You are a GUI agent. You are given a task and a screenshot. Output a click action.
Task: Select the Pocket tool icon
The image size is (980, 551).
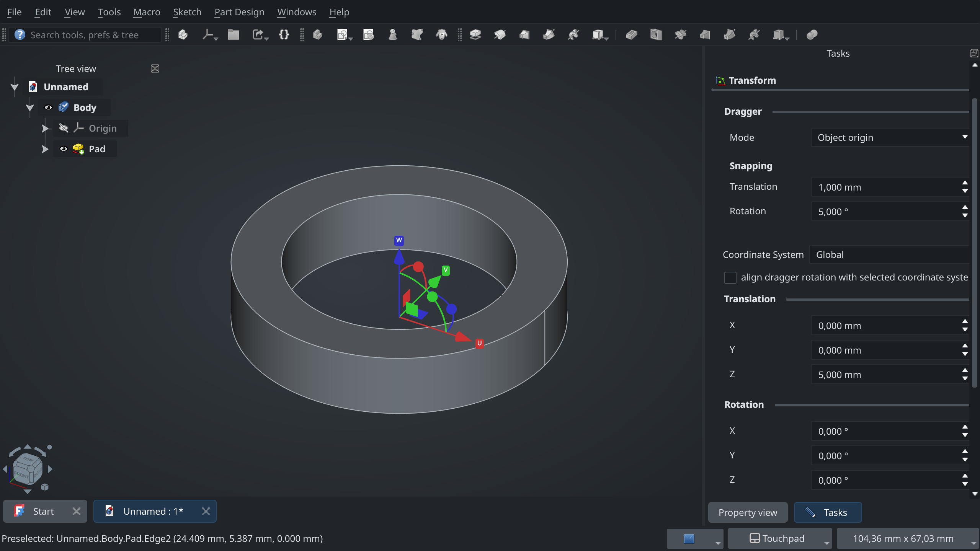click(x=631, y=35)
